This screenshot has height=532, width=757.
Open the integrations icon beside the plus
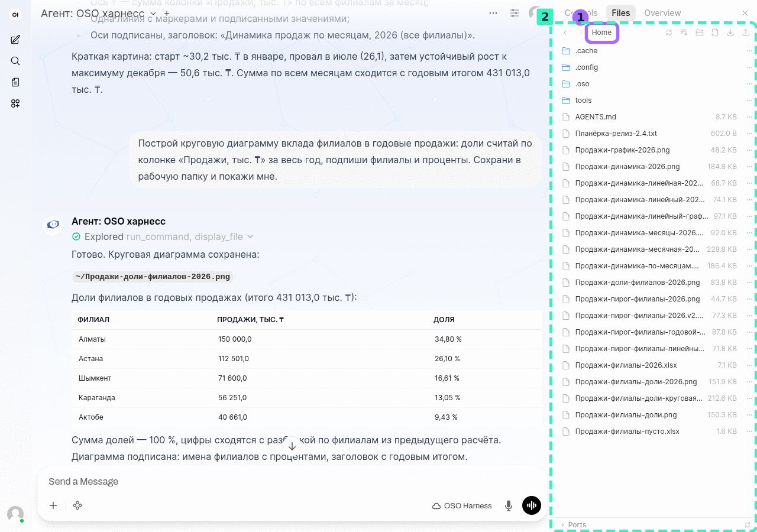pyautogui.click(x=77, y=505)
